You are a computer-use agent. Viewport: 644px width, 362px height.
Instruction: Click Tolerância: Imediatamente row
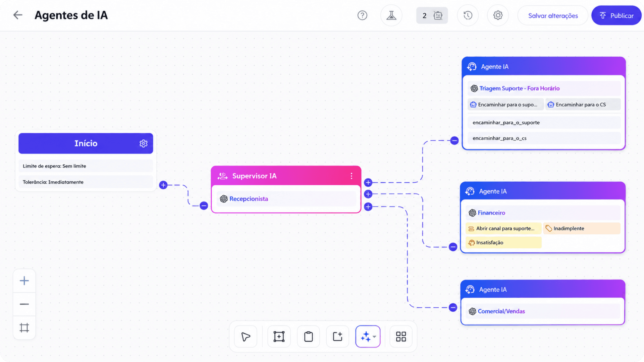tap(86, 182)
